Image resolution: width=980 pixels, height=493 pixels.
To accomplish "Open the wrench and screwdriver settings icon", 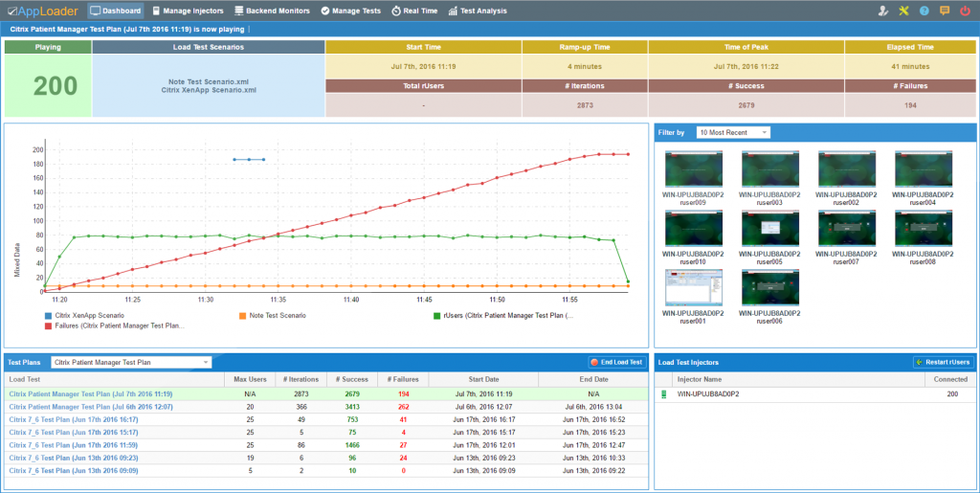I will (x=903, y=11).
